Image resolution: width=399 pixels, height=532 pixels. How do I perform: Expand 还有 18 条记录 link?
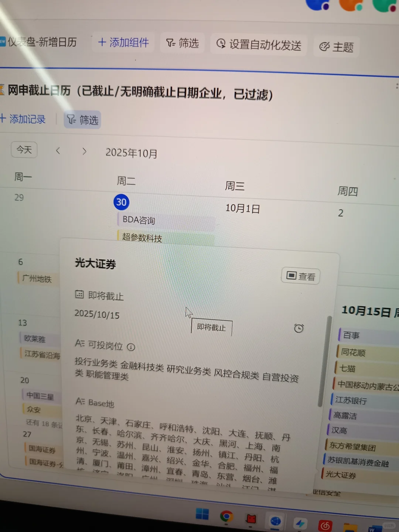pos(44,424)
